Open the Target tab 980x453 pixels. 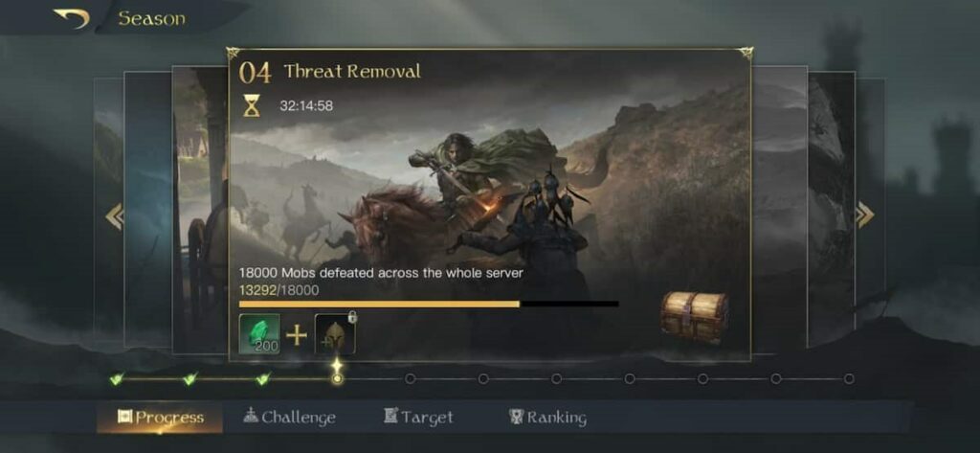[x=418, y=418]
